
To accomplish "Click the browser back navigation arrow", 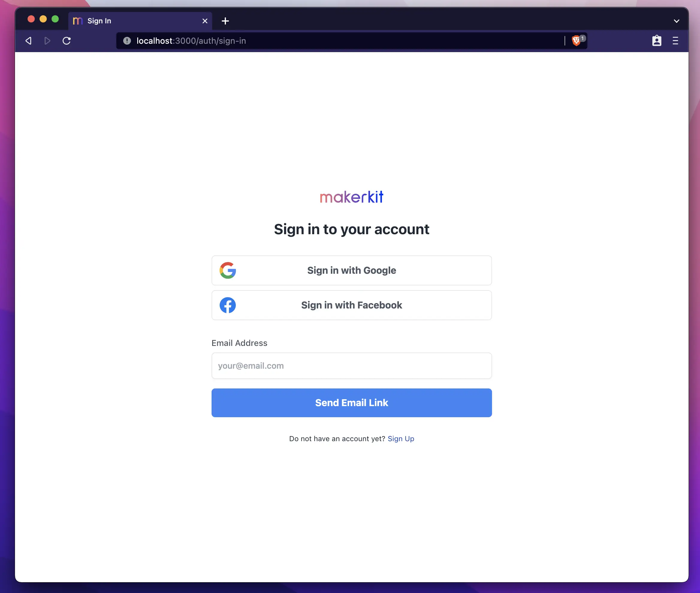I will coord(28,41).
